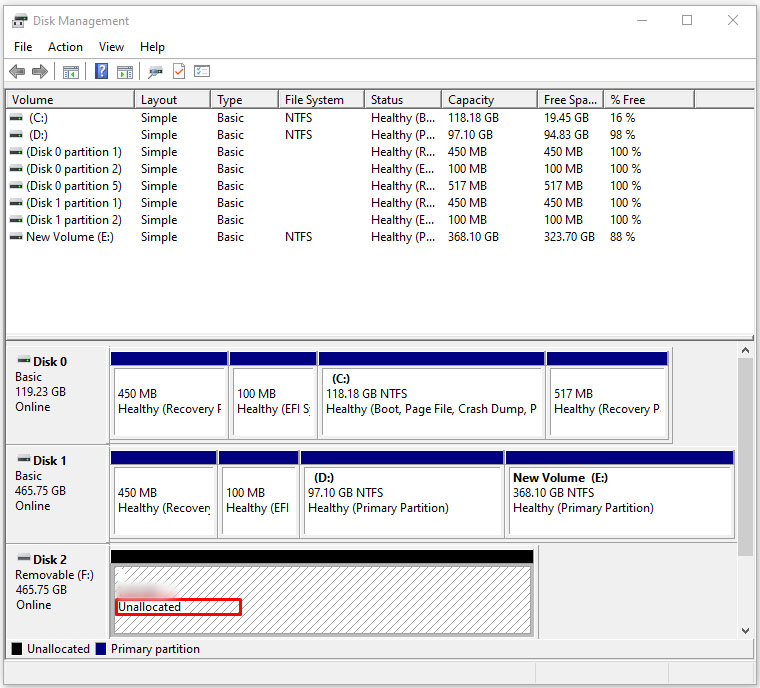Click the Properties checkmark sheet icon

(179, 72)
